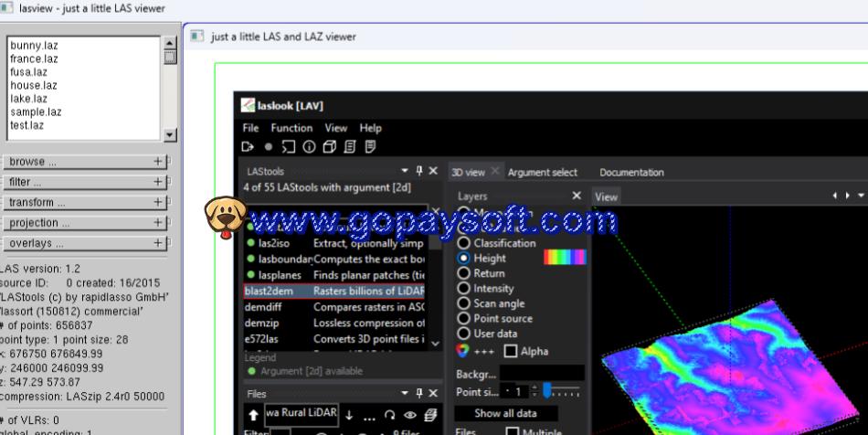Select the Intensity radio button
The height and width of the screenshot is (435, 868).
464,288
